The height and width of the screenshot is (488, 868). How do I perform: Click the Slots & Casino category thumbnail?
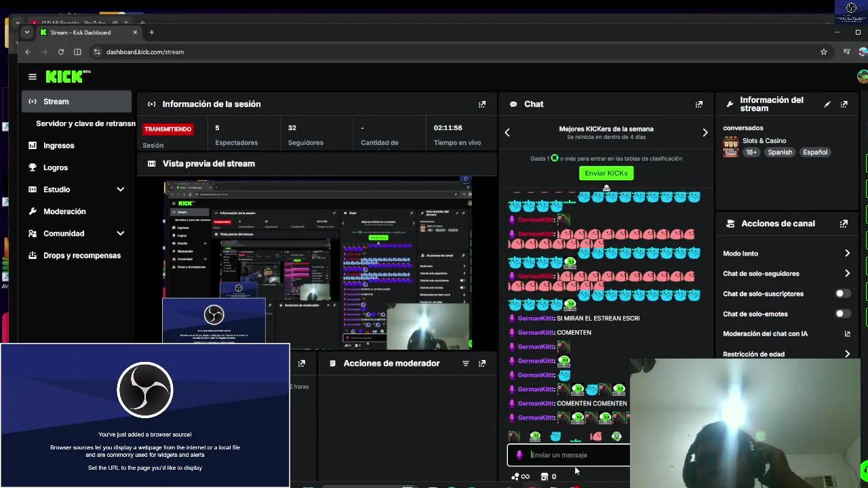point(730,146)
